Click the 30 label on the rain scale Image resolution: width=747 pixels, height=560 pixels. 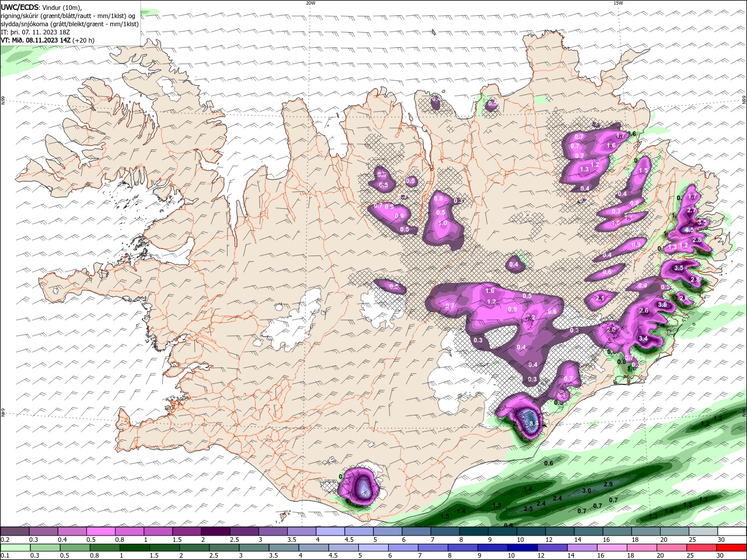pos(721,556)
